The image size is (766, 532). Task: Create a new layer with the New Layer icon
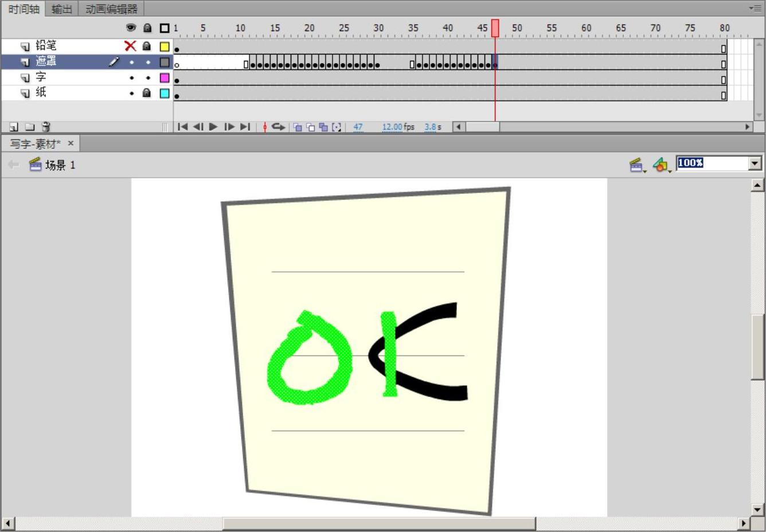tap(14, 127)
